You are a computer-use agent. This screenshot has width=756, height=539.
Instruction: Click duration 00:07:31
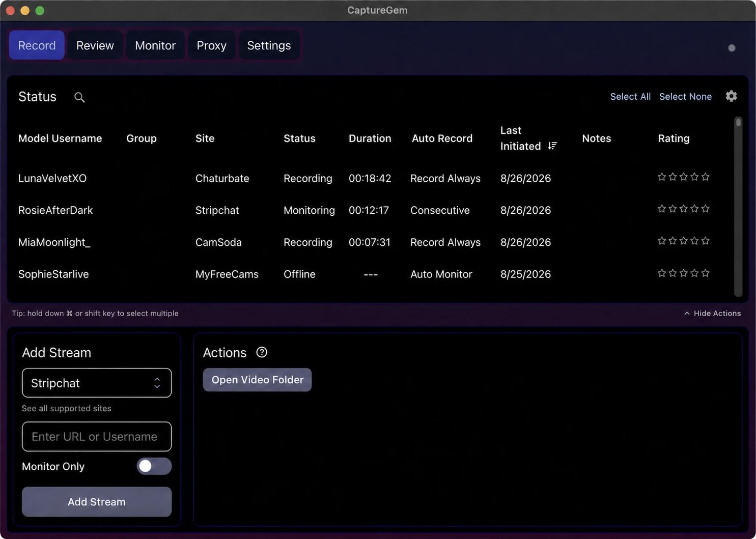click(369, 242)
